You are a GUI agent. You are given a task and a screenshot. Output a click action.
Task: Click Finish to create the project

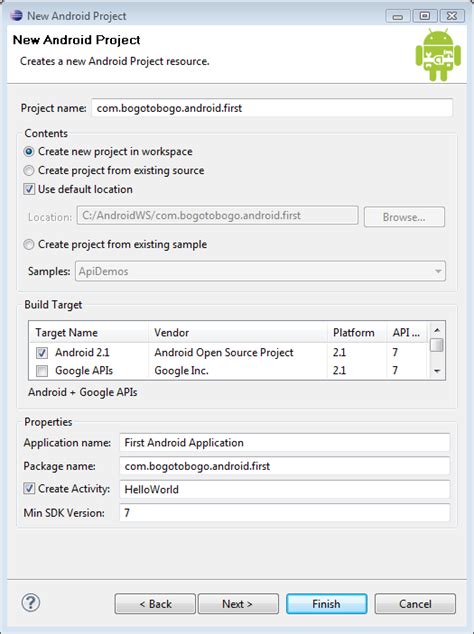(326, 604)
